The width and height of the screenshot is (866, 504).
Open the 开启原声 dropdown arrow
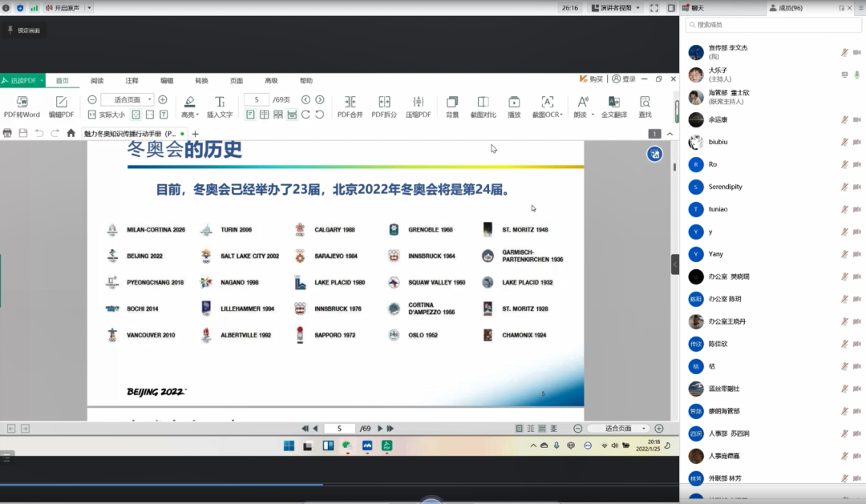pyautogui.click(x=89, y=8)
